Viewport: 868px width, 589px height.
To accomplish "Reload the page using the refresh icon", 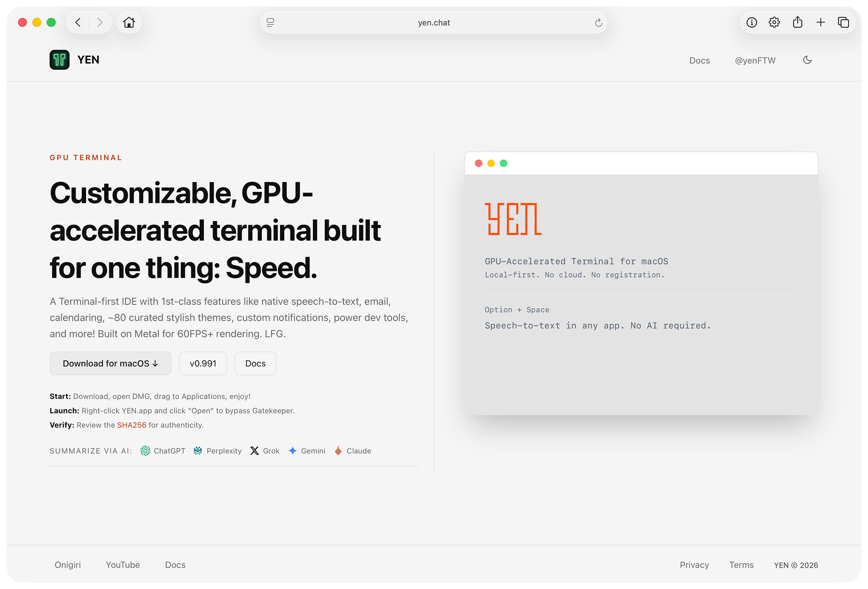I will click(598, 23).
